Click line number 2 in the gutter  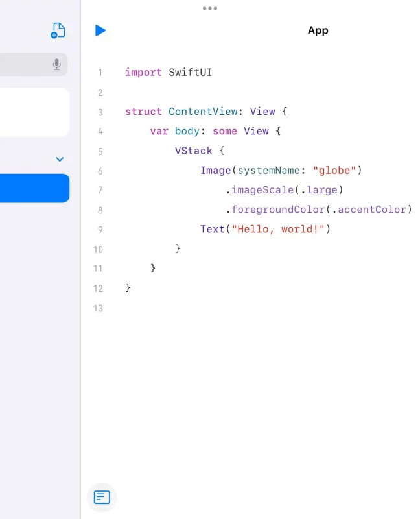coord(100,93)
